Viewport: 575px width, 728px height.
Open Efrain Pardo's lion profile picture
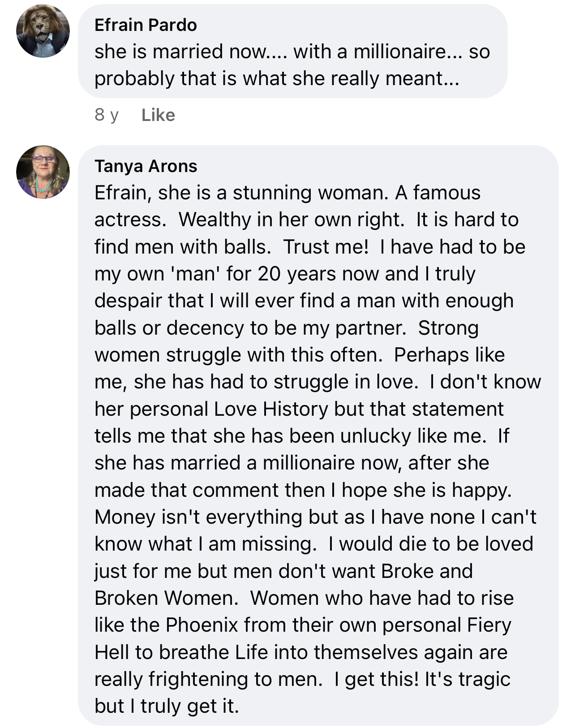coord(43,31)
